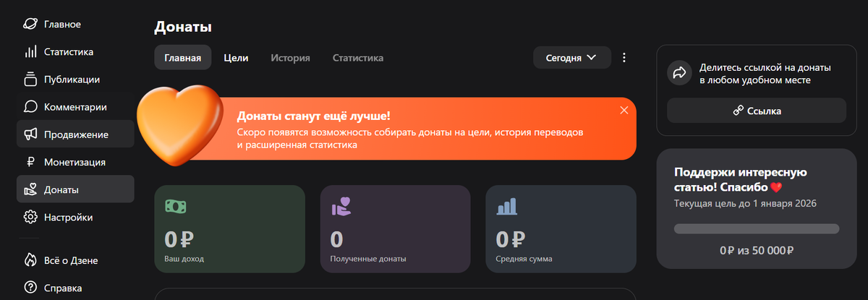Click the text Текущая цель до 1 января 2026

pos(745,204)
